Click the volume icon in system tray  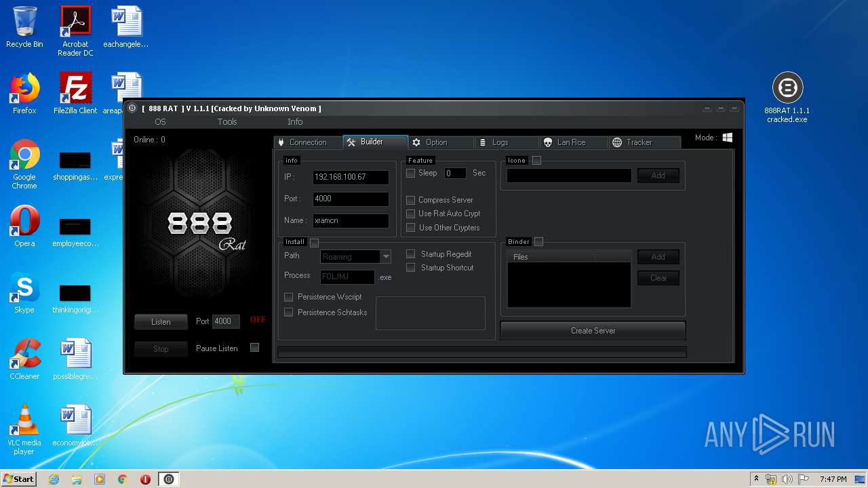[x=787, y=479]
